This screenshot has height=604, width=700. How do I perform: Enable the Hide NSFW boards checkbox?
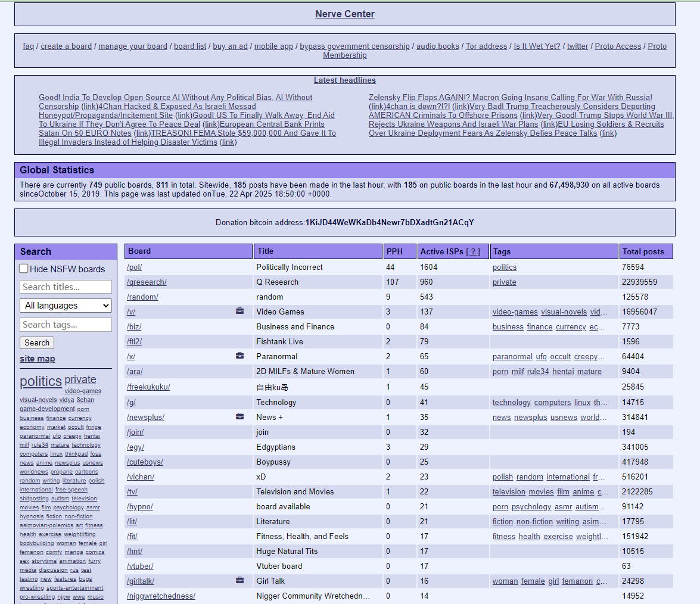pyautogui.click(x=24, y=269)
